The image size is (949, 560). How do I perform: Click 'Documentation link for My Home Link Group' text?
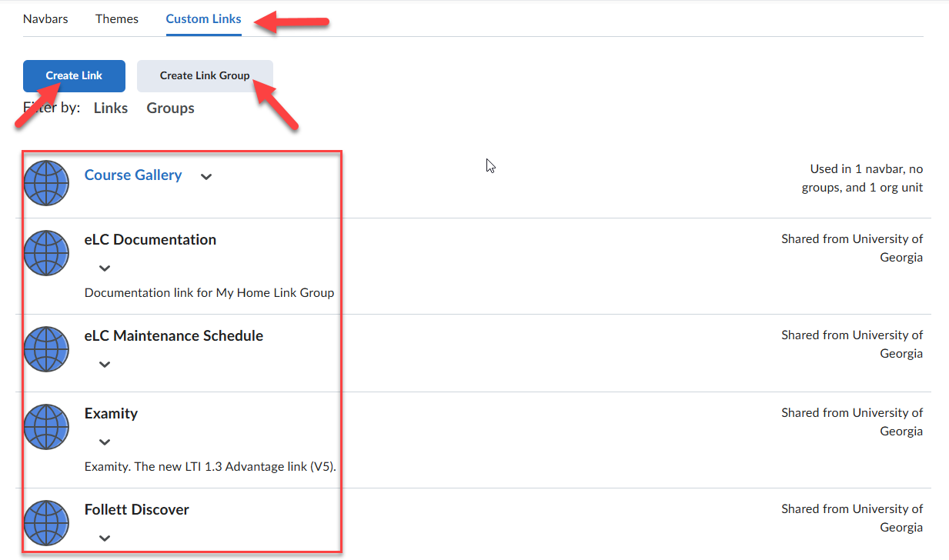[209, 293]
